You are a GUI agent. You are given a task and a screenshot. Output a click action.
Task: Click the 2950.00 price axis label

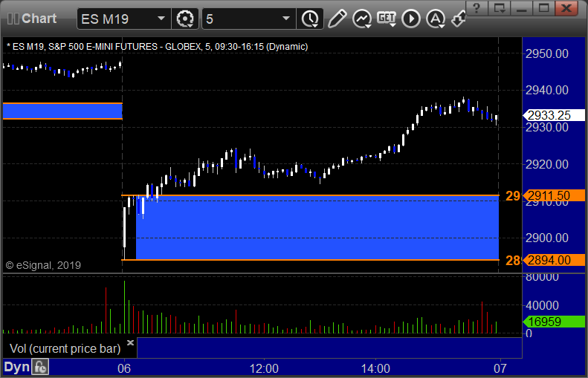[547, 53]
